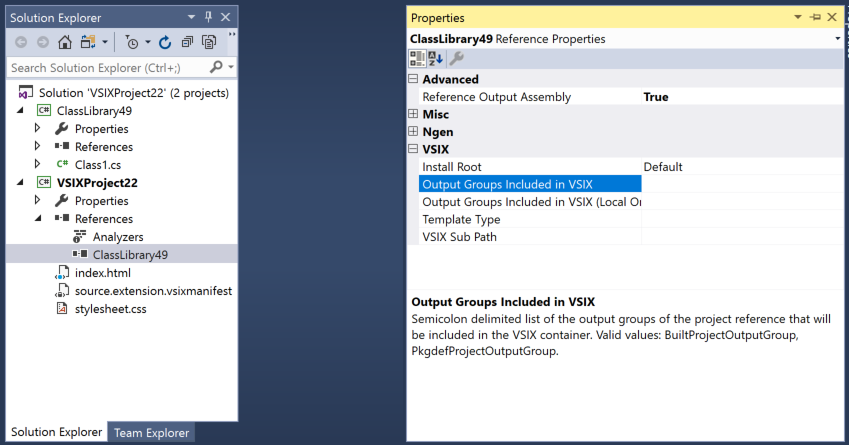The width and height of the screenshot is (849, 445).
Task: Select the Analyzers node
Action: [x=118, y=237]
